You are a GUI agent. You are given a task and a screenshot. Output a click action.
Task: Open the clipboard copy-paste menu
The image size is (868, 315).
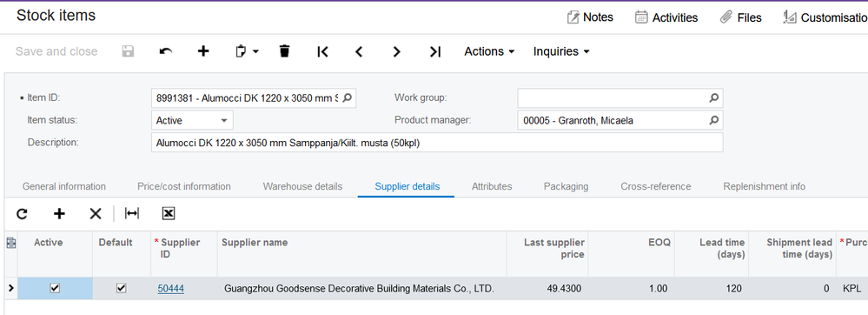point(247,51)
